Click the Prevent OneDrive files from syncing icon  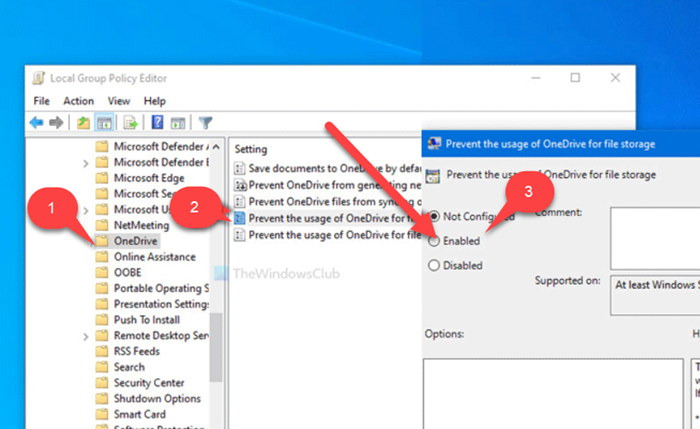tap(240, 201)
